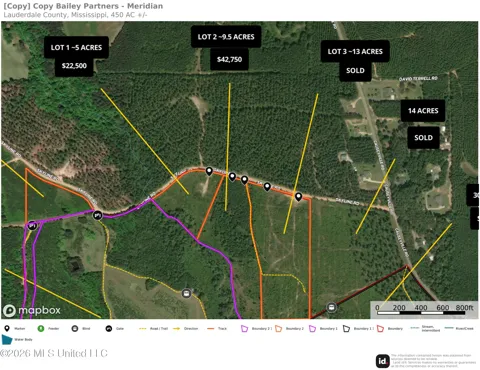Click the 'Water Body' legend text
The width and height of the screenshot is (480, 370).
(23, 340)
